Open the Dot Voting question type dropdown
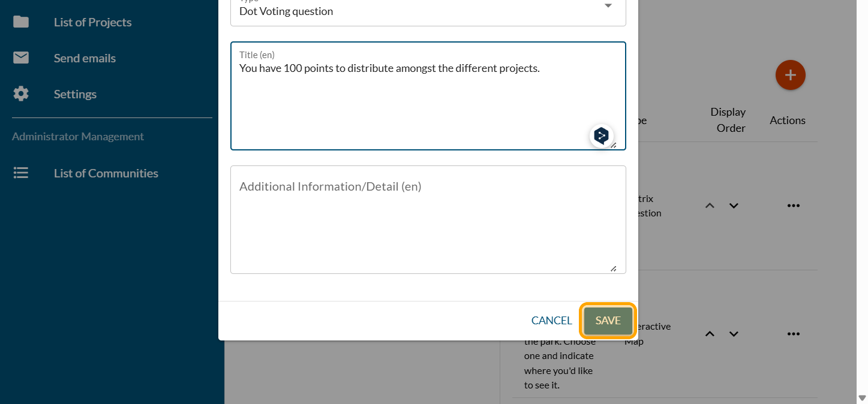Screen dimensions: 868x404 [x=608, y=7]
